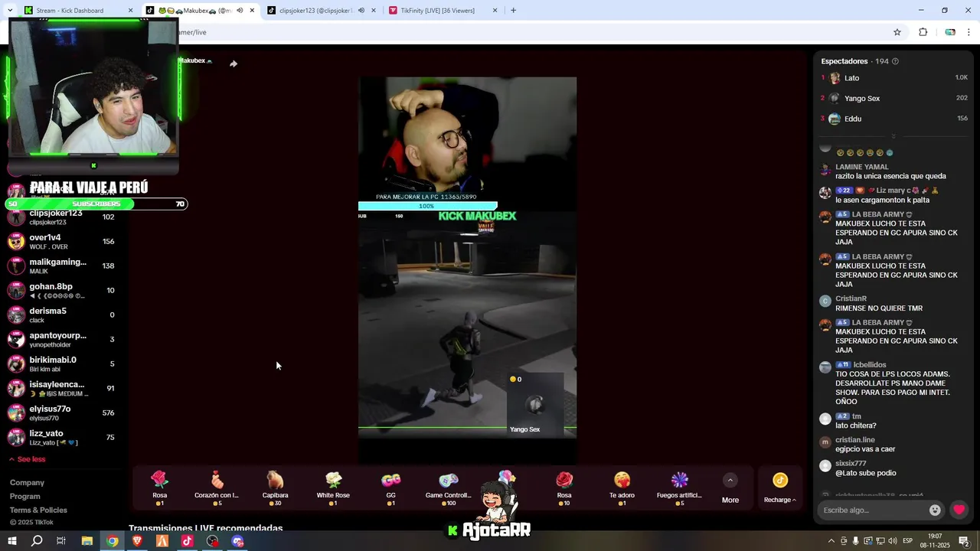This screenshot has height=551, width=980.
Task: View viewer Eddu in ranking
Action: [x=893, y=119]
